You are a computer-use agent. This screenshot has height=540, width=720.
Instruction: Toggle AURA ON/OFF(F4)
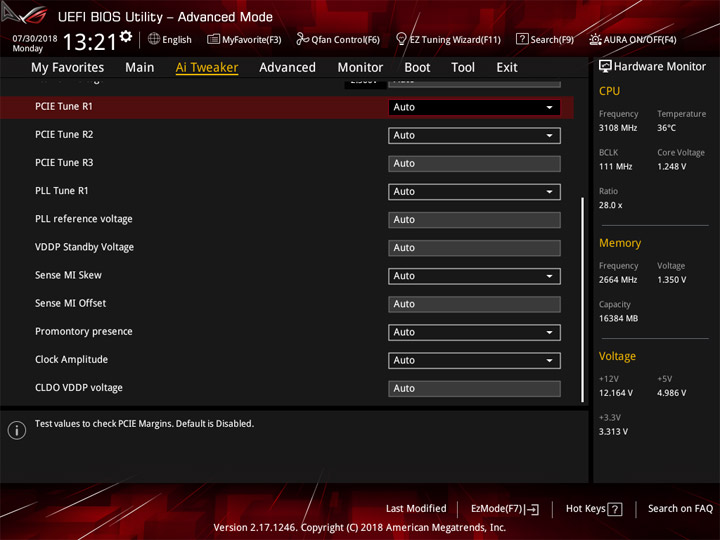click(x=633, y=39)
